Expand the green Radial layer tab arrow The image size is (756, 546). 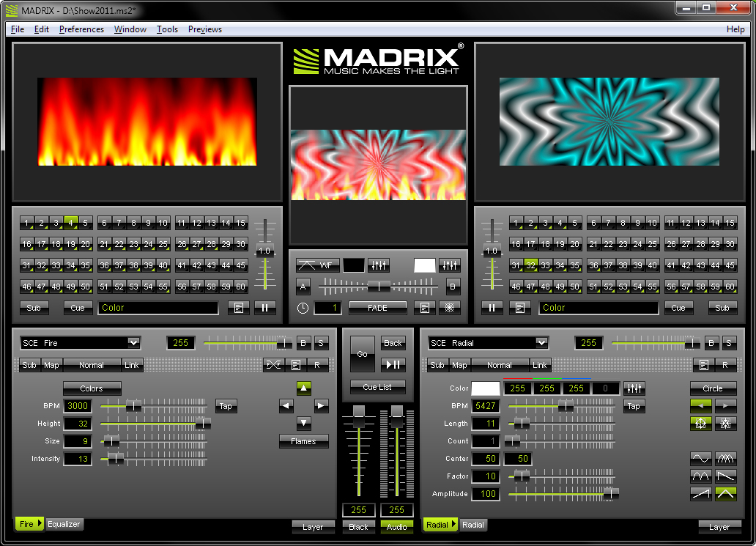click(453, 524)
